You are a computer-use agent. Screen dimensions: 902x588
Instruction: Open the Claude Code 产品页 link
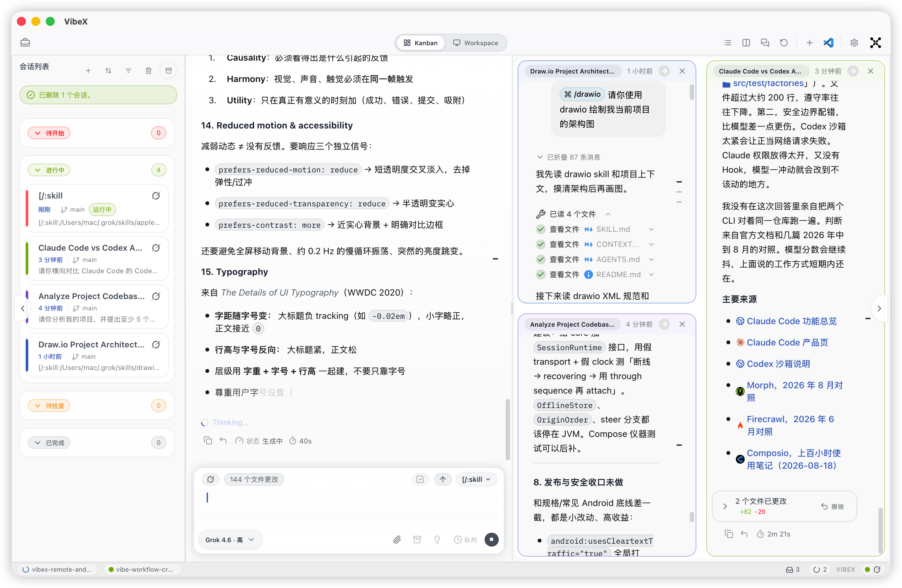pos(787,342)
